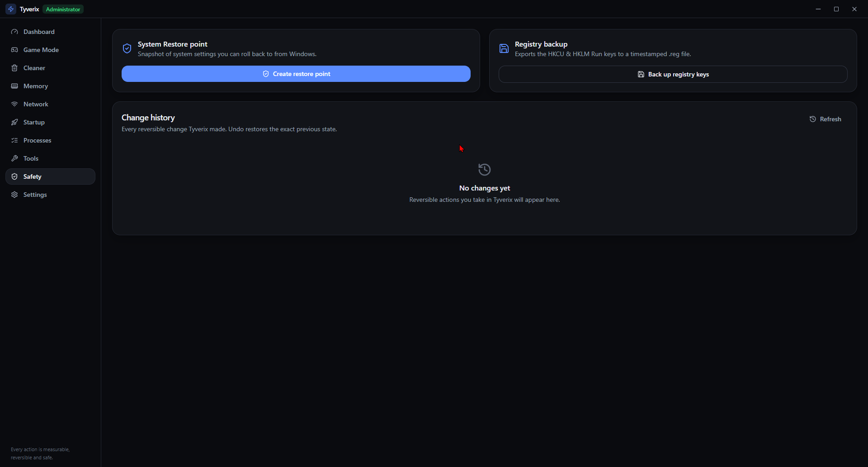Viewport: 868px width, 467px height.
Task: Click the System Restore shield icon
Action: 127,48
